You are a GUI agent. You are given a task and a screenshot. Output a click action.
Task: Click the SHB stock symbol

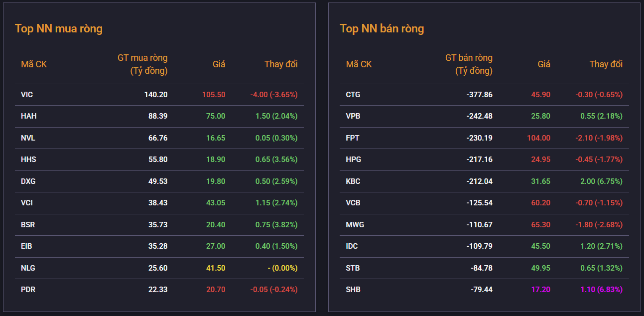(353, 290)
